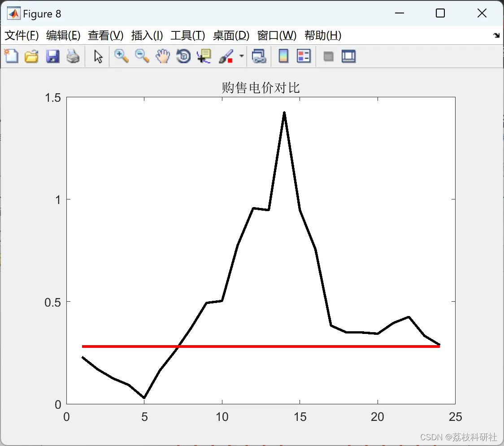Screen dimensions: 504x446
Task: Open the 工具(T) menu
Action: tap(188, 35)
